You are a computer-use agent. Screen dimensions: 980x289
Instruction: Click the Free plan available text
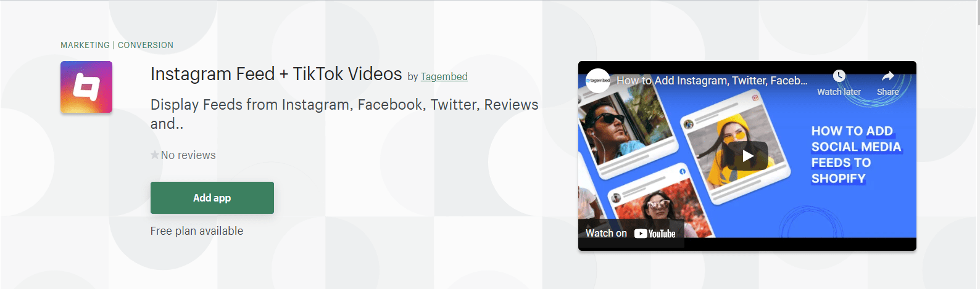coord(197,231)
